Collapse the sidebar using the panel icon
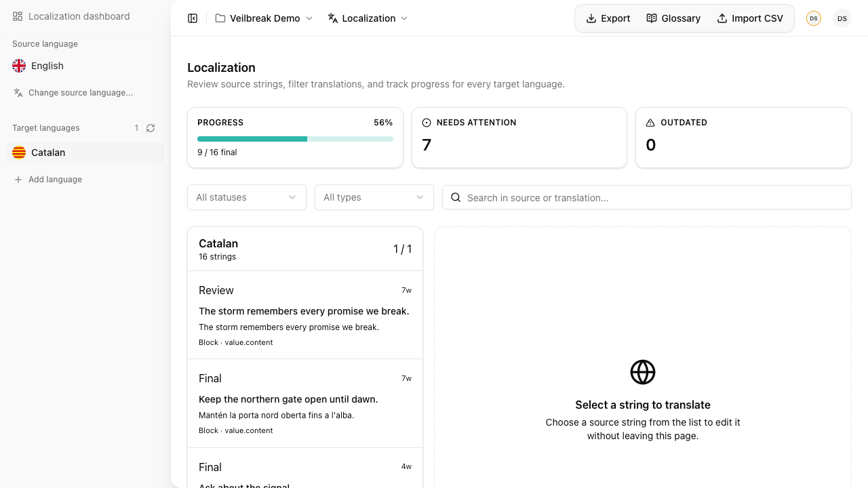 tap(193, 18)
